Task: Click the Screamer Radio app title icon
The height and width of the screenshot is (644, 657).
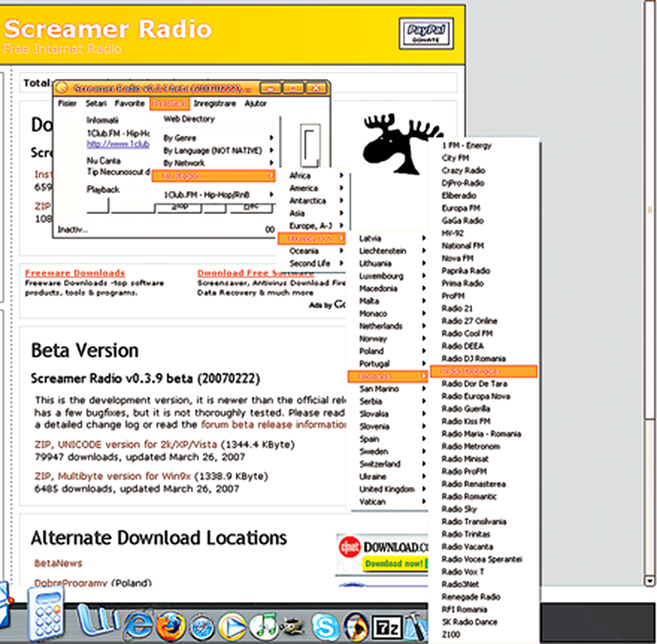Action: pos(61,88)
